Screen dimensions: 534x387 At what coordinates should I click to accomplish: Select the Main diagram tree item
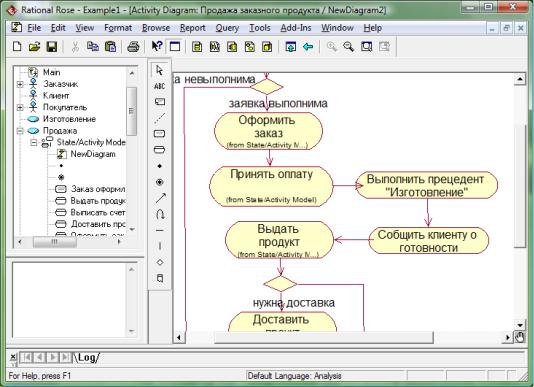pyautogui.click(x=51, y=72)
